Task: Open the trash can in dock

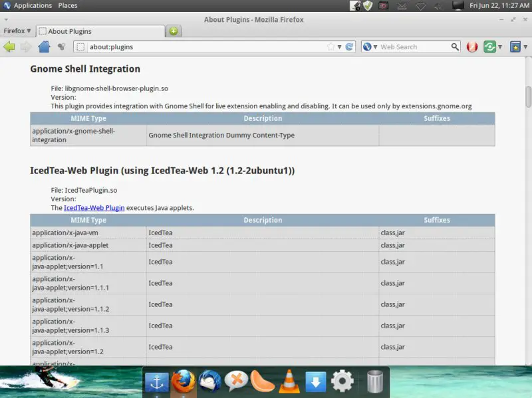Action: coord(375,381)
